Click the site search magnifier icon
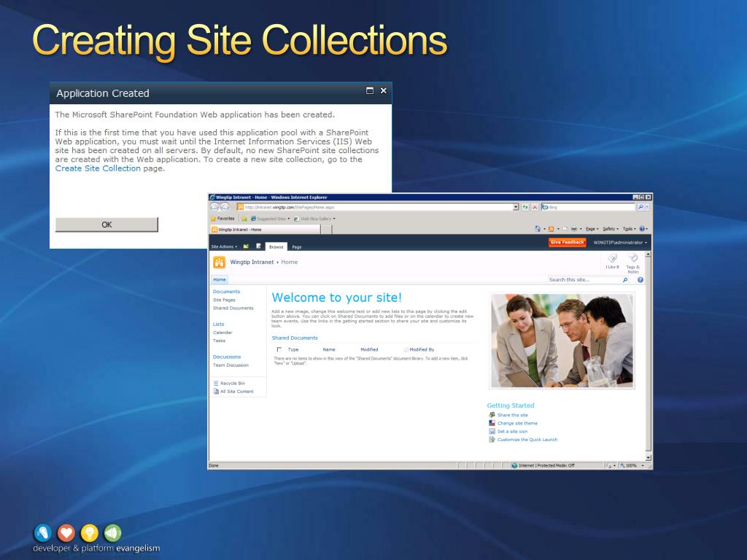The height and width of the screenshot is (560, 747). click(x=625, y=280)
